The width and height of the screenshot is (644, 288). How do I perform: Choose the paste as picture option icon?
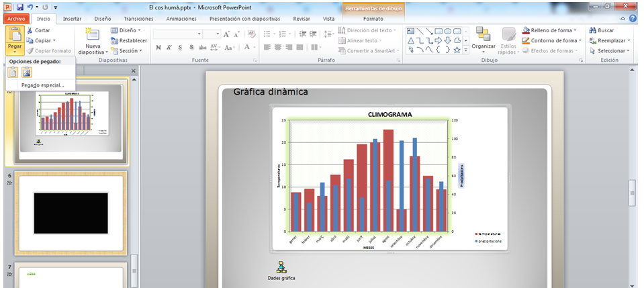[x=27, y=73]
